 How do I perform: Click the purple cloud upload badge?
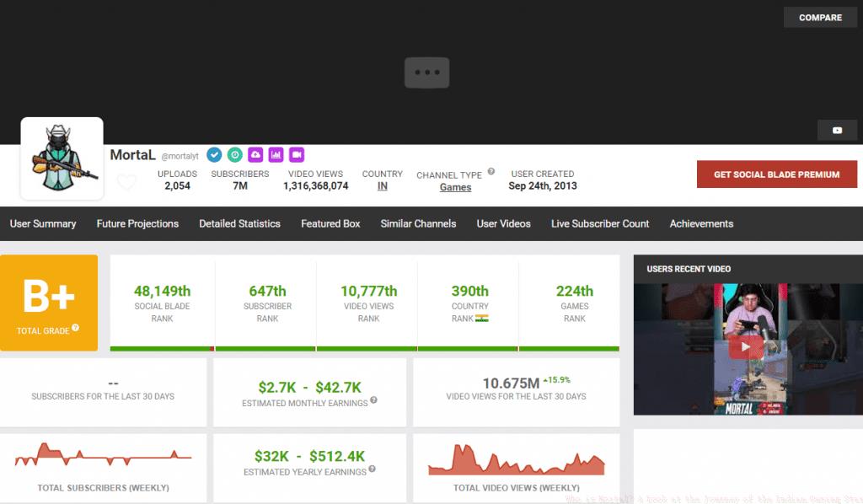(255, 155)
